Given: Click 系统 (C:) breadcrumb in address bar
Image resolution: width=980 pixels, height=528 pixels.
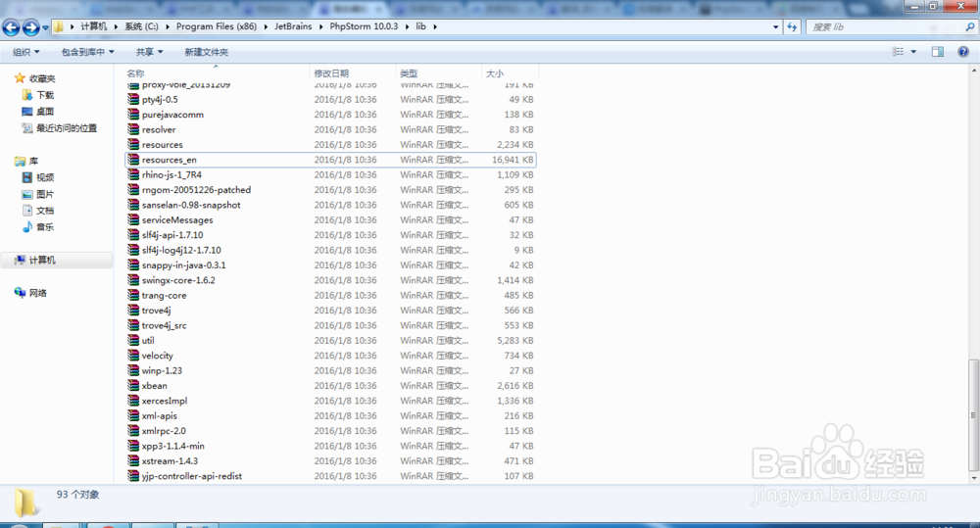Looking at the screenshot, I should pyautogui.click(x=141, y=26).
